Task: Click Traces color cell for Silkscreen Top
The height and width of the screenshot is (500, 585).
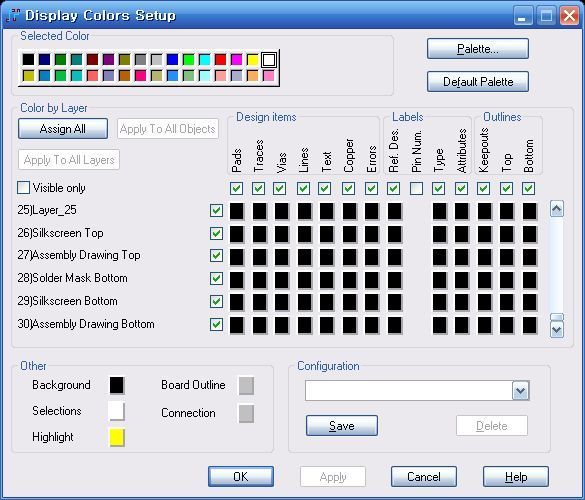Action: [x=260, y=234]
